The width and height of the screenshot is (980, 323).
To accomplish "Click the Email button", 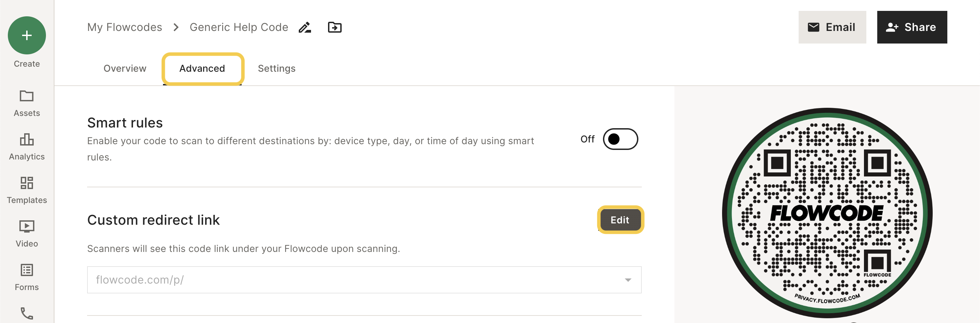I will (x=832, y=27).
